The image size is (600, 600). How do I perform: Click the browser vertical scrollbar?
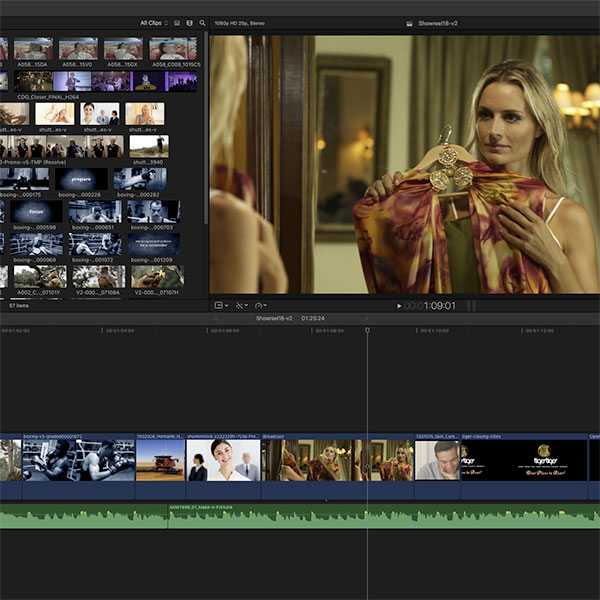(206, 128)
